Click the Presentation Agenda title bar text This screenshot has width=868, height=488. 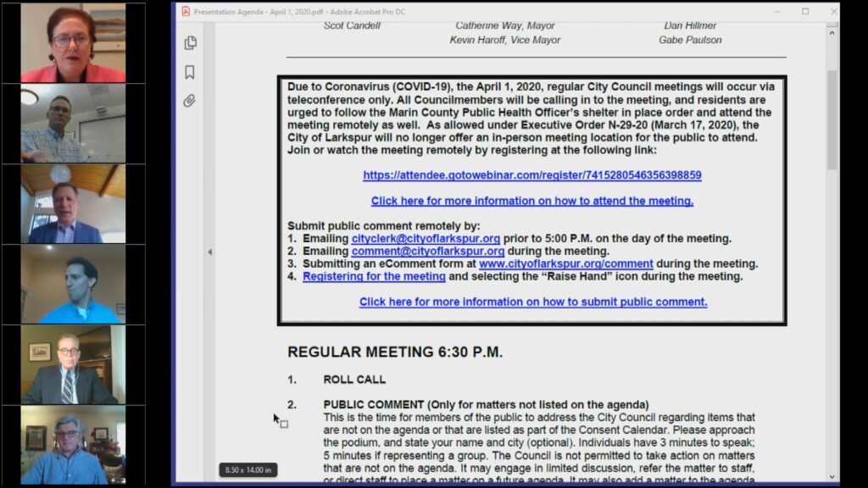point(299,12)
